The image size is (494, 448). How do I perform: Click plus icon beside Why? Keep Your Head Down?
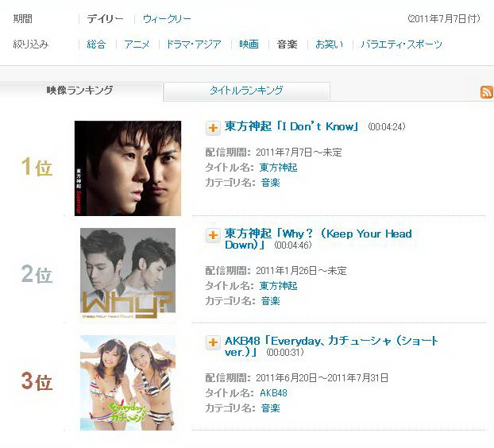(213, 235)
